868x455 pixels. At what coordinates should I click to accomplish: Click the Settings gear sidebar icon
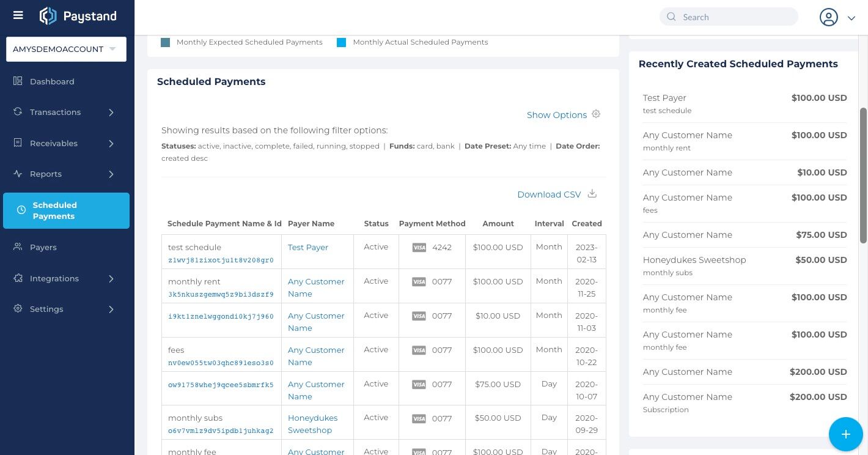(18, 309)
